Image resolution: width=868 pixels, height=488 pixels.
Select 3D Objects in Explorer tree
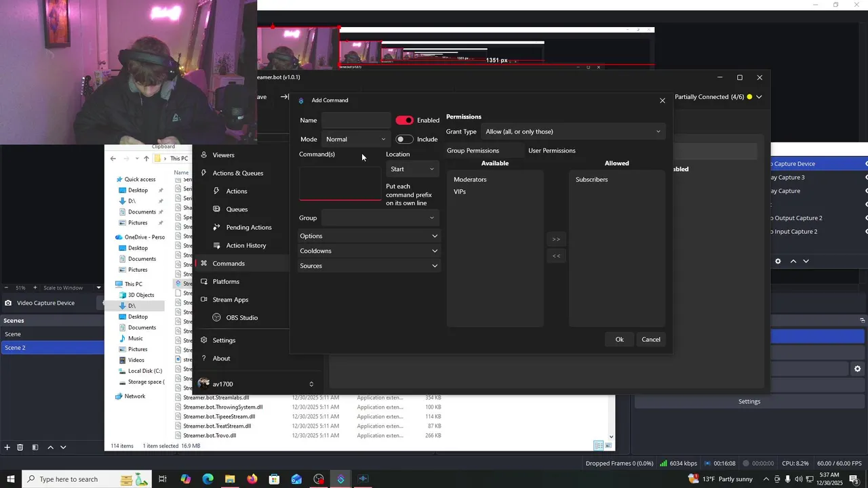[x=141, y=295]
